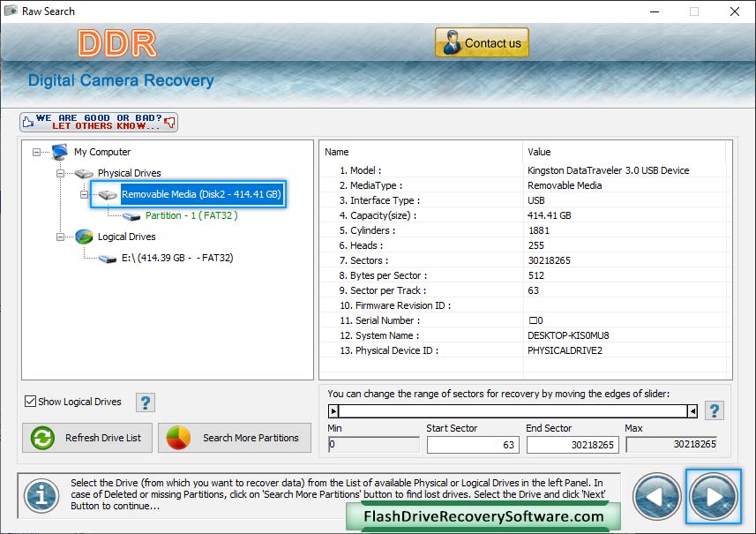Click the Back arrow button

click(x=658, y=498)
